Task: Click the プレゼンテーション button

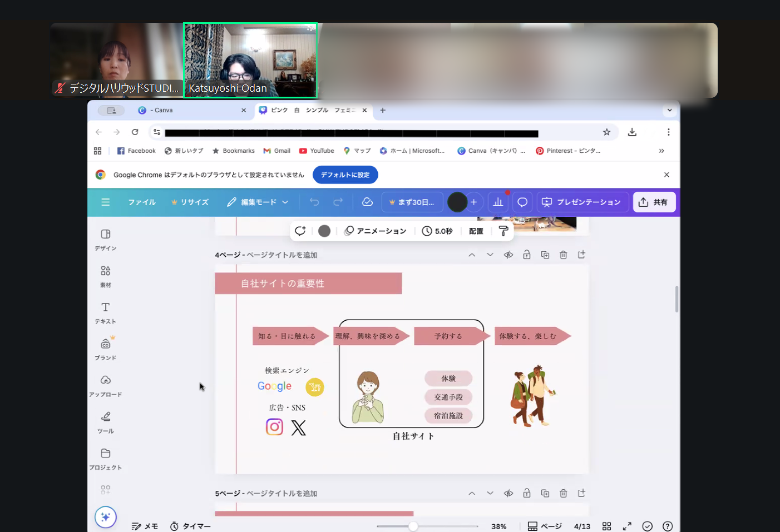Action: pyautogui.click(x=582, y=202)
